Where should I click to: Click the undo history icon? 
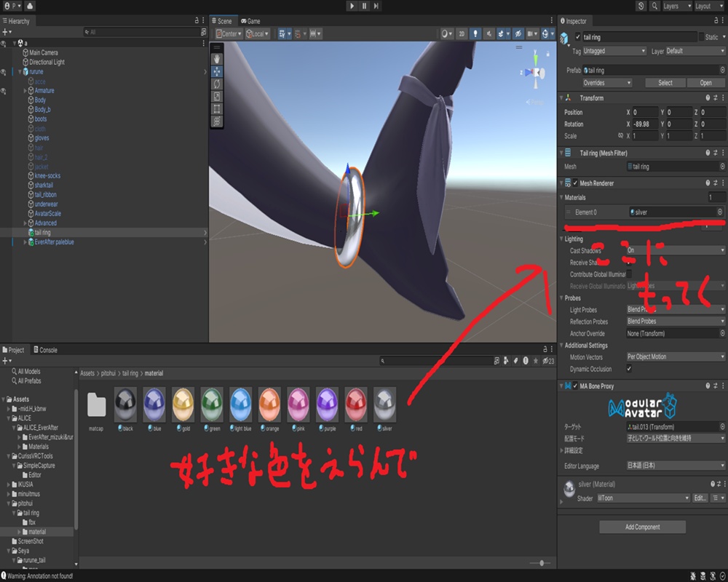click(x=641, y=6)
